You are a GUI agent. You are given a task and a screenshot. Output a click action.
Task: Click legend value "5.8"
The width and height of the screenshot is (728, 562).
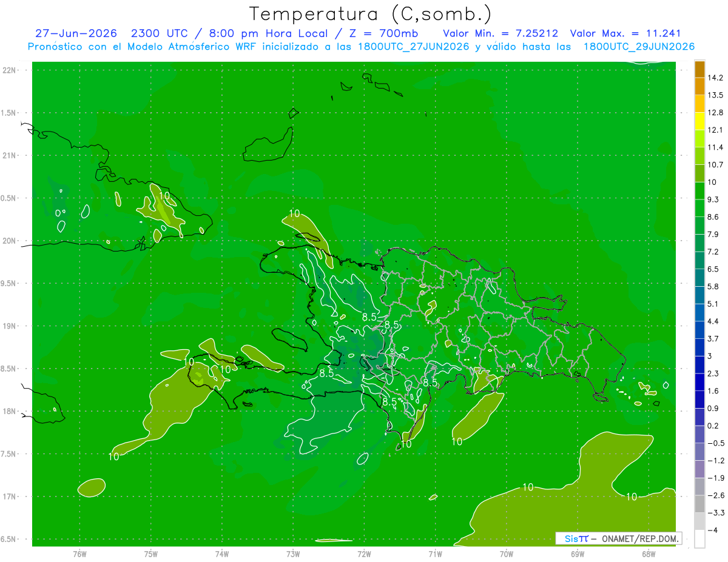pos(714,286)
